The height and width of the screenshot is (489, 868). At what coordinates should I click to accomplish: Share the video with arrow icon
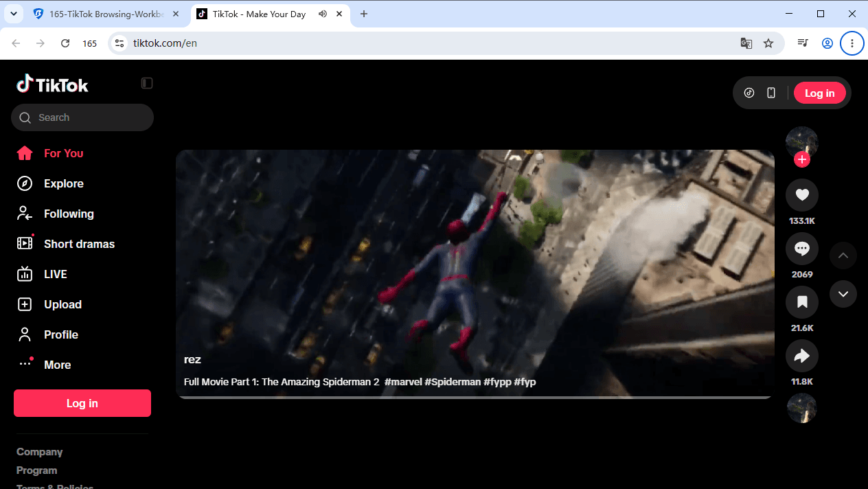coord(802,356)
